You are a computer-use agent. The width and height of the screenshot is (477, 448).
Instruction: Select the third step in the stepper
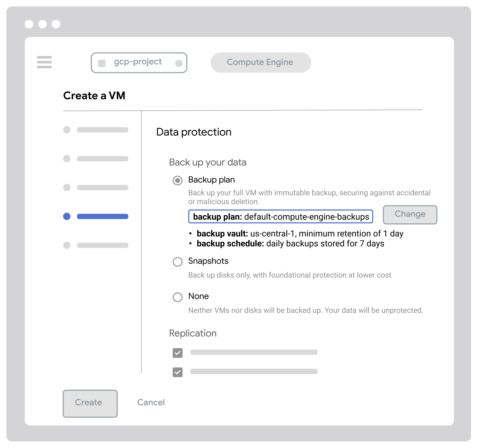pos(67,188)
